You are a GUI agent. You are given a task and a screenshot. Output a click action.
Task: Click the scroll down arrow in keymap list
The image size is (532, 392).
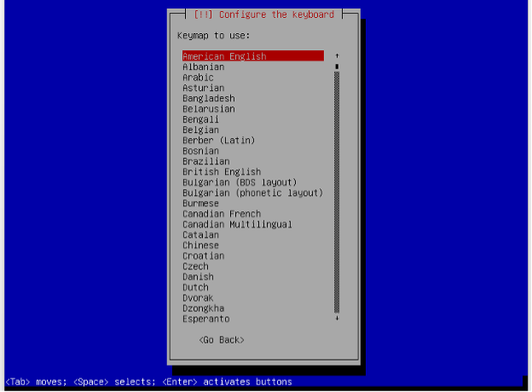tap(337, 319)
